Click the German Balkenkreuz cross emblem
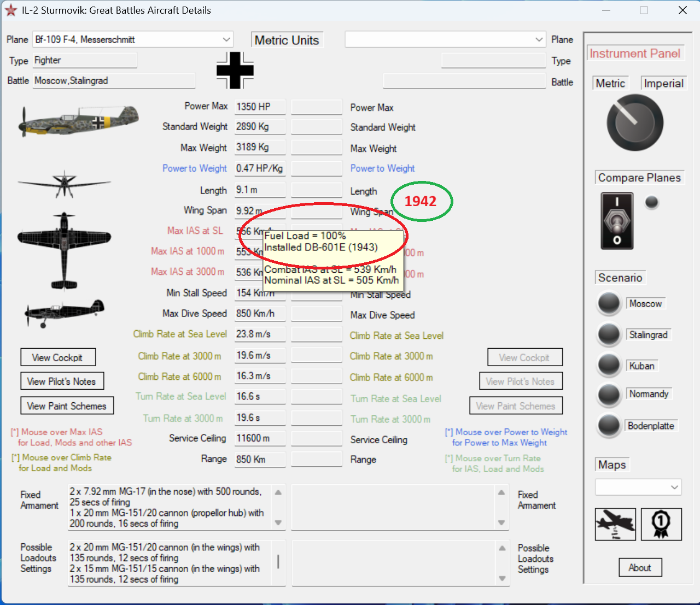This screenshot has width=700, height=605. (x=235, y=71)
